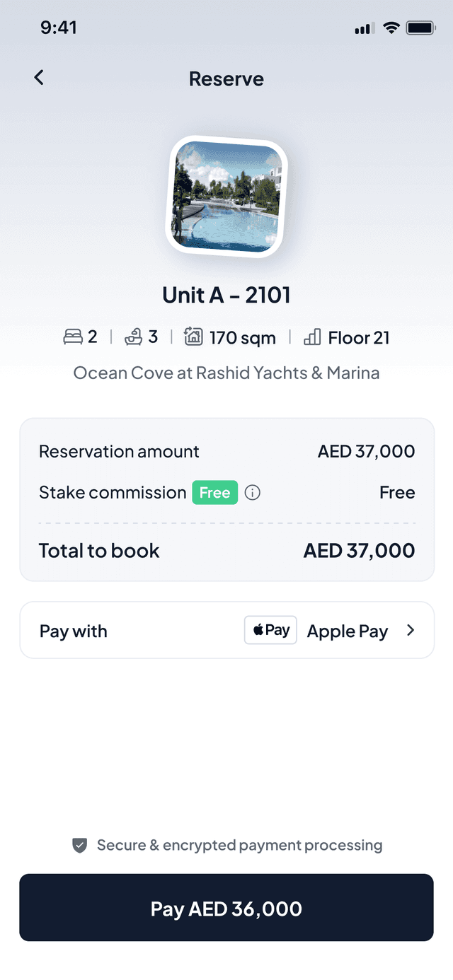Open the pool property thumbnail
This screenshot has width=453, height=980.
pos(226,196)
